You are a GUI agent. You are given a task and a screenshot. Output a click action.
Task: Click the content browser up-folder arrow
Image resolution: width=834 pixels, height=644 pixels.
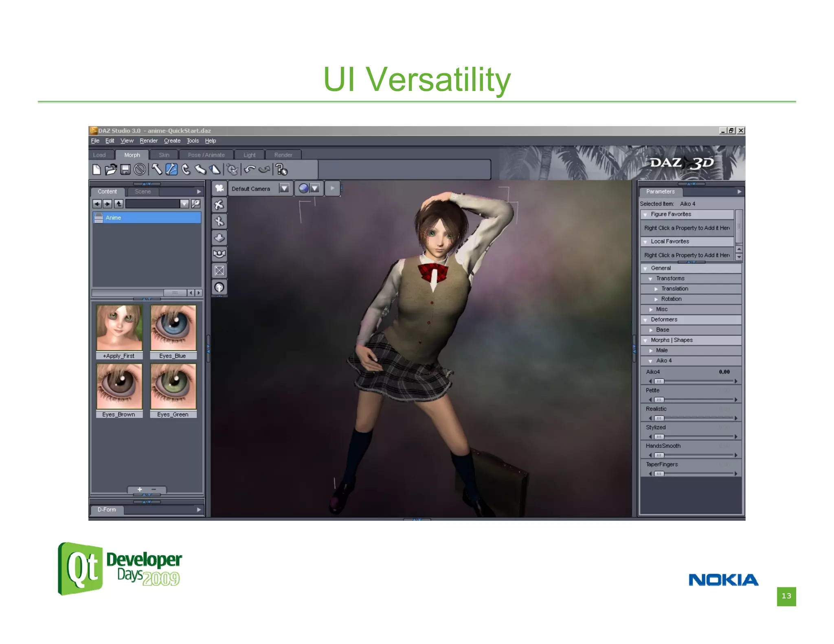pyautogui.click(x=119, y=204)
